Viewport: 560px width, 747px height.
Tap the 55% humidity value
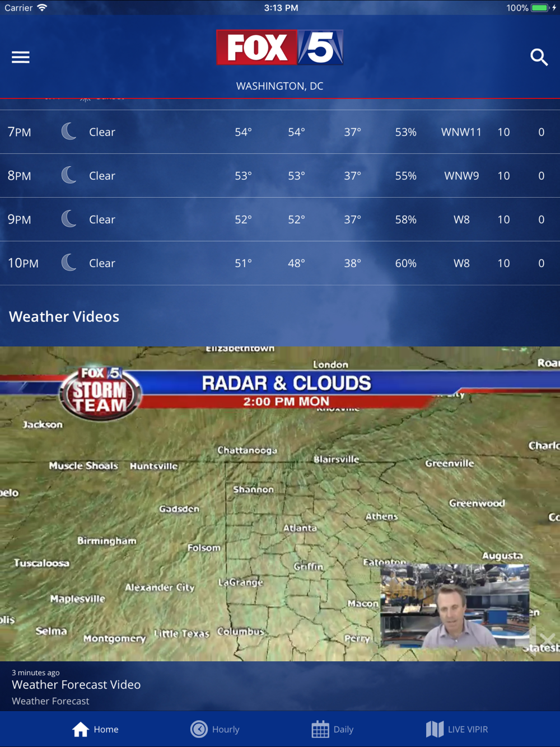tap(405, 176)
